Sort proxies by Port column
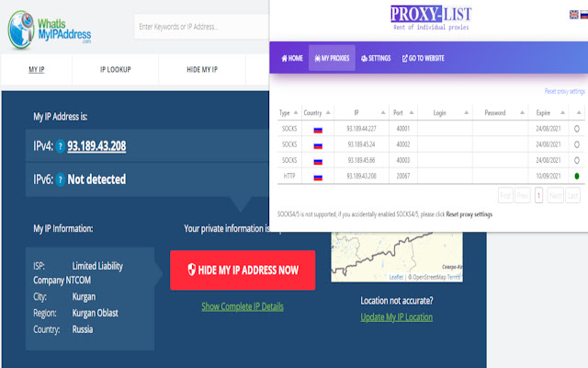The width and height of the screenshot is (588, 368). (x=403, y=112)
